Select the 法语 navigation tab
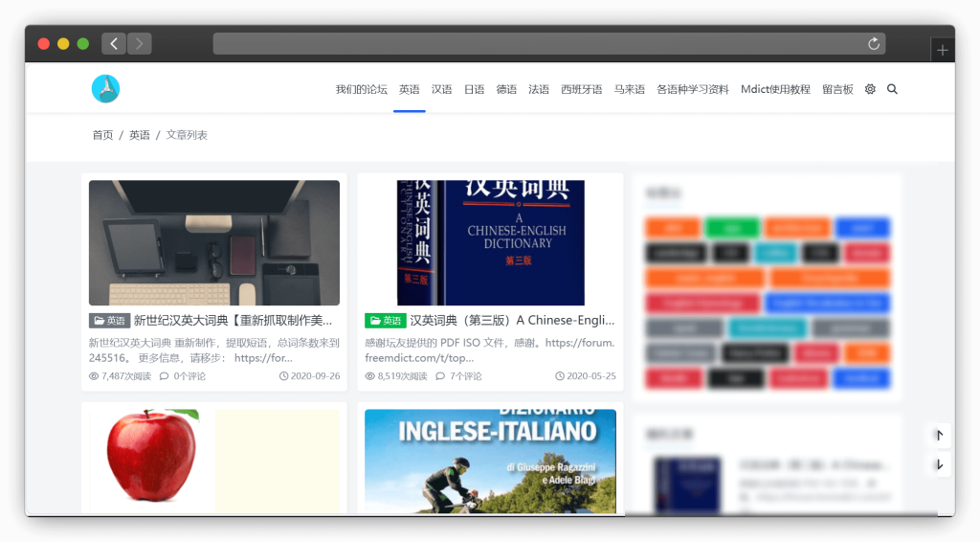 point(539,89)
